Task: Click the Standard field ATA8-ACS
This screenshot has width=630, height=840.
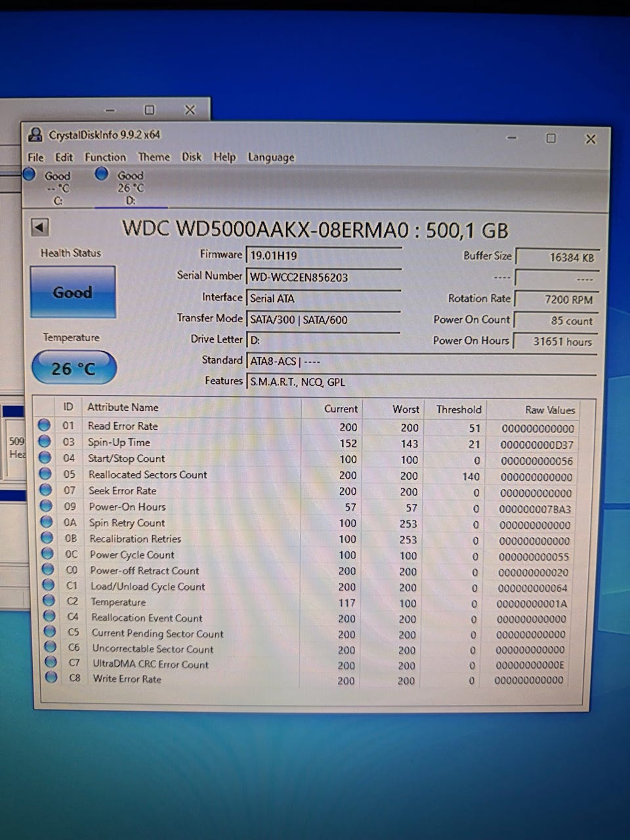Action: (421, 362)
